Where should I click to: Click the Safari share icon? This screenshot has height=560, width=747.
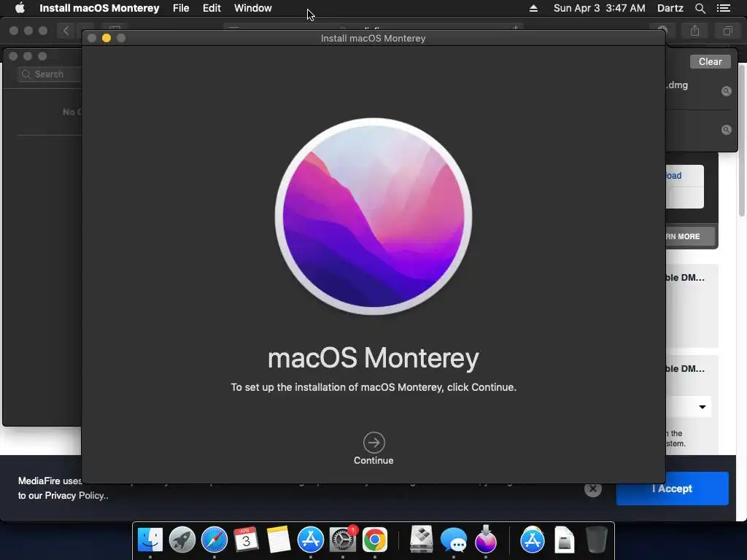click(695, 31)
